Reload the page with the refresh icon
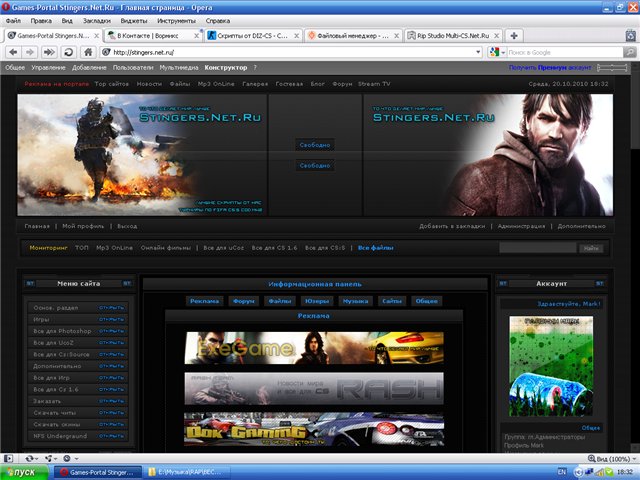The width and height of the screenshot is (640, 480). click(x=69, y=52)
